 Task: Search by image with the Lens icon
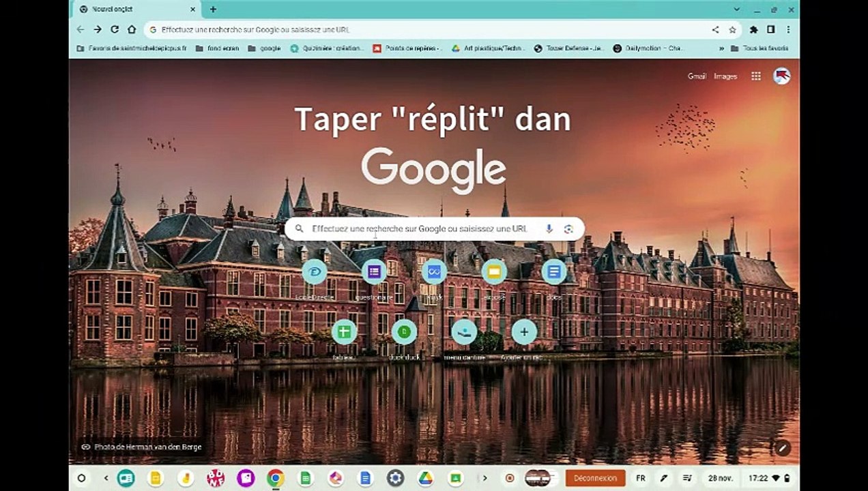tap(568, 229)
